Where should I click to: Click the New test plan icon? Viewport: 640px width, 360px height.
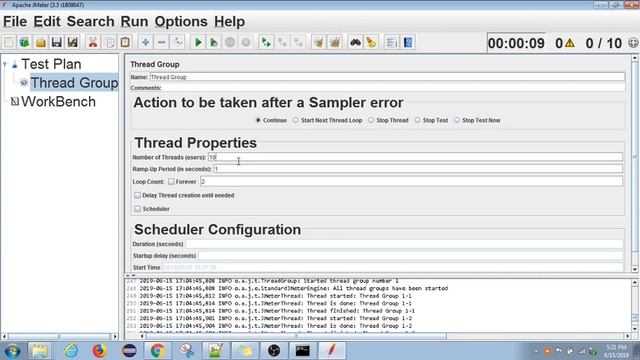tap(9, 42)
